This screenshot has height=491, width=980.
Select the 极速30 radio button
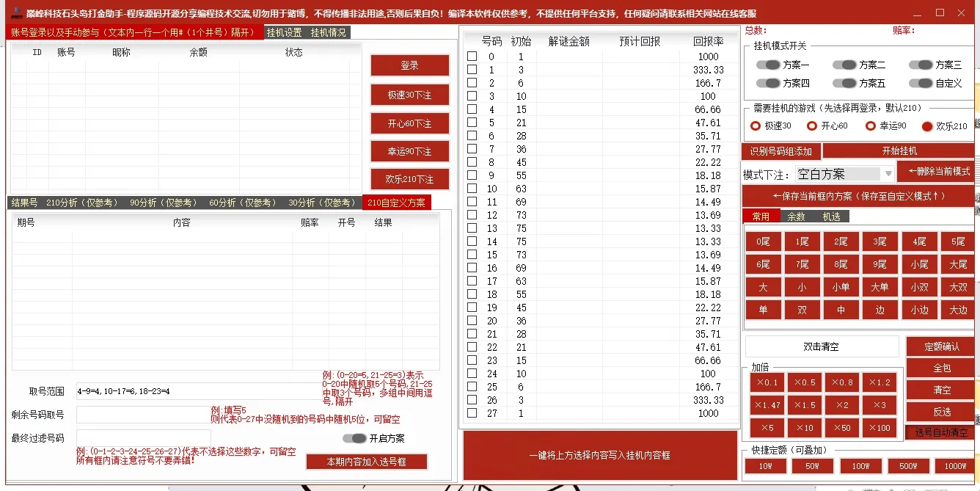756,126
